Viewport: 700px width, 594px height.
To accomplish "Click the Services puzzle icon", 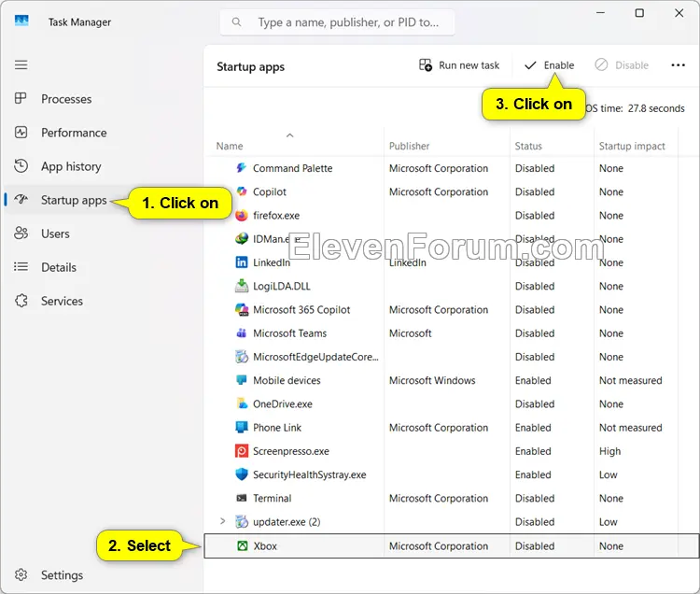I will (x=21, y=301).
